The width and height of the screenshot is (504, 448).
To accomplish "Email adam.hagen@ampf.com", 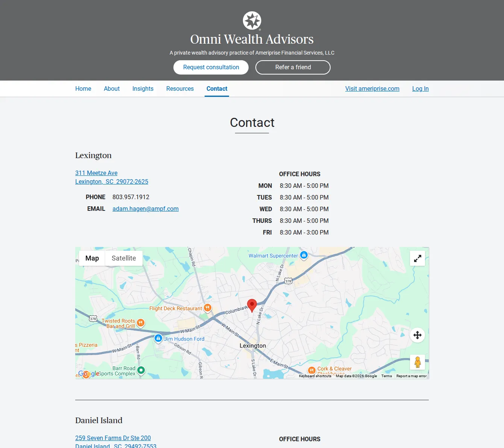I will [146, 209].
